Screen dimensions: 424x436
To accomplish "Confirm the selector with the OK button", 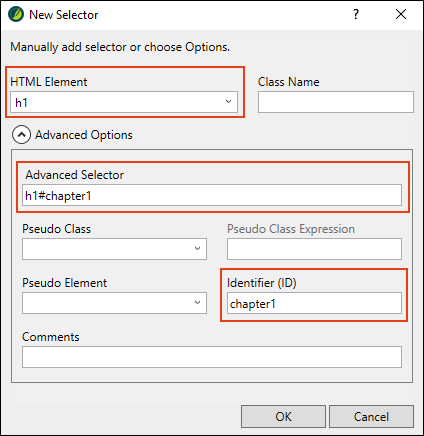I will tap(283, 417).
